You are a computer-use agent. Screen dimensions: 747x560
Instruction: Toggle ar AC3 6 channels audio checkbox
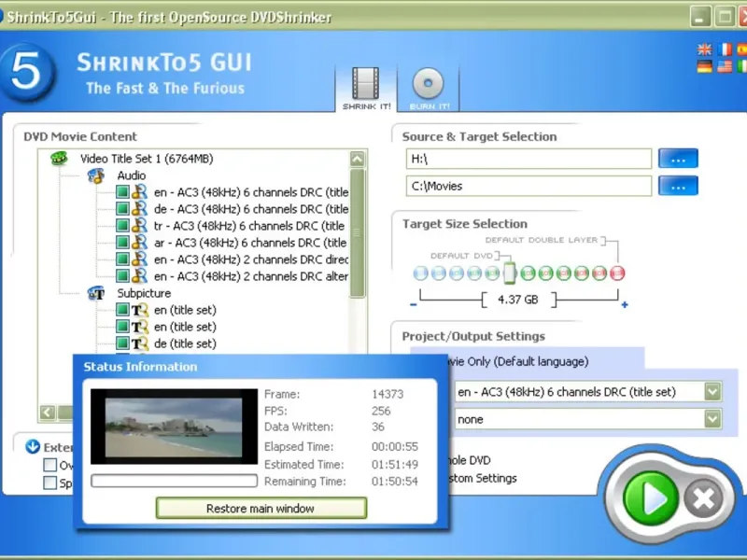(122, 243)
